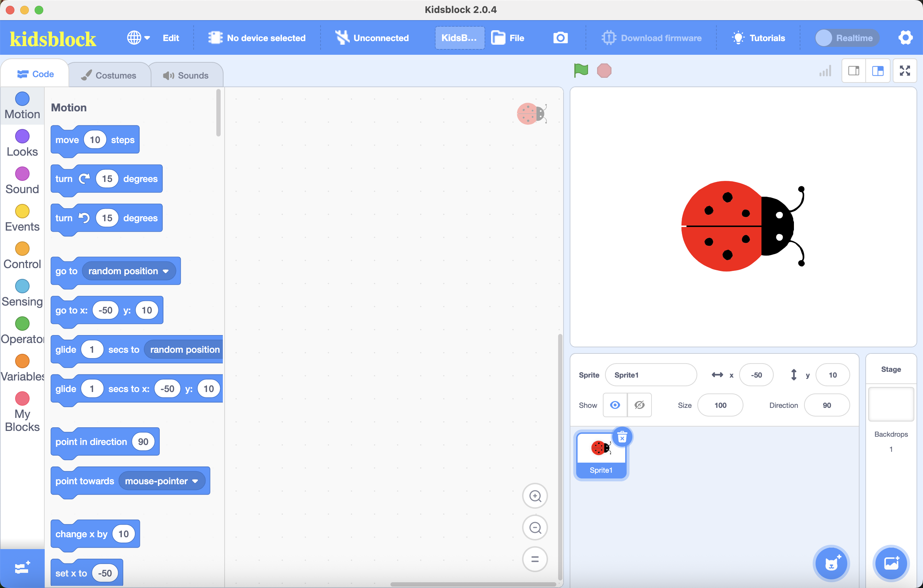
Task: Select the Stage backdrop thumbnail
Action: click(891, 405)
